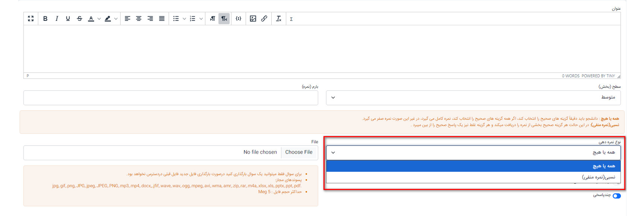
Task: Apply text color with the A icon
Action: coord(91,19)
